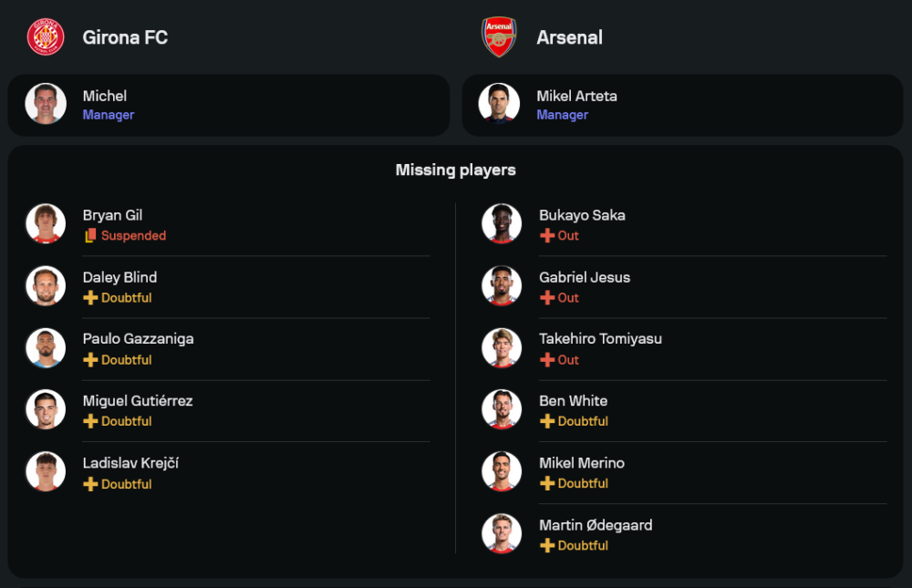Screen dimensions: 912x588
Task: Click Gabriel Jesus's red Out cross icon
Action: (x=547, y=298)
